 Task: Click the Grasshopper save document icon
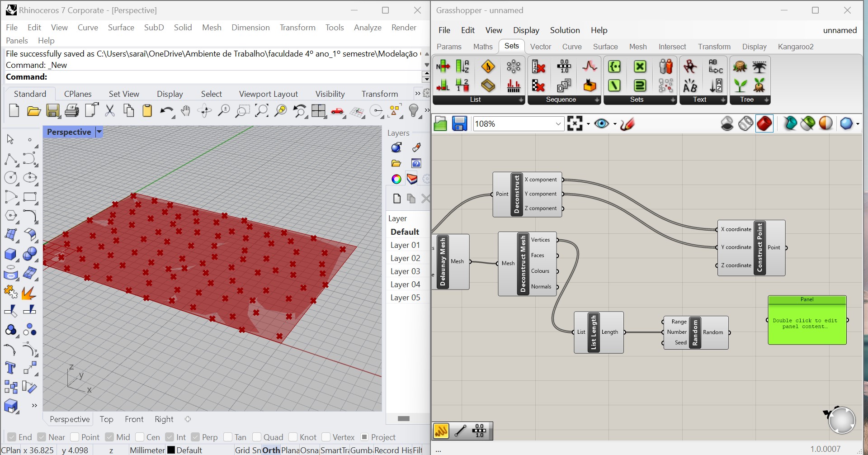click(459, 123)
